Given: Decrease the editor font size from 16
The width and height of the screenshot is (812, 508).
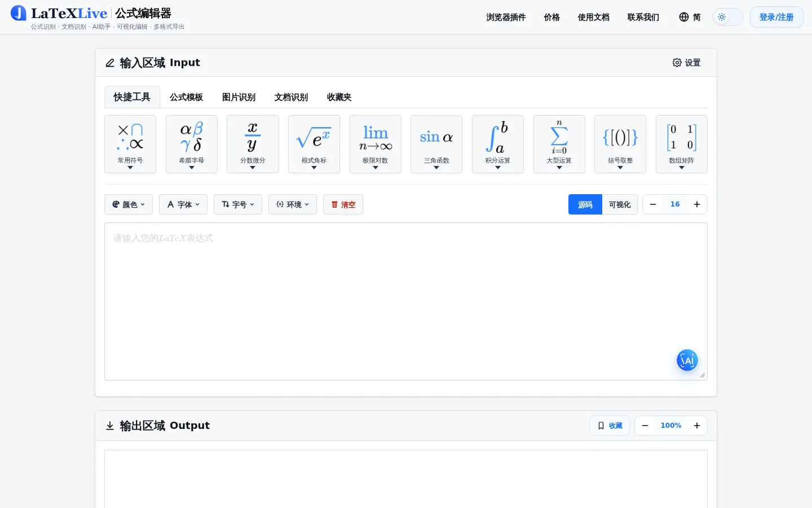Looking at the screenshot, I should (653, 204).
